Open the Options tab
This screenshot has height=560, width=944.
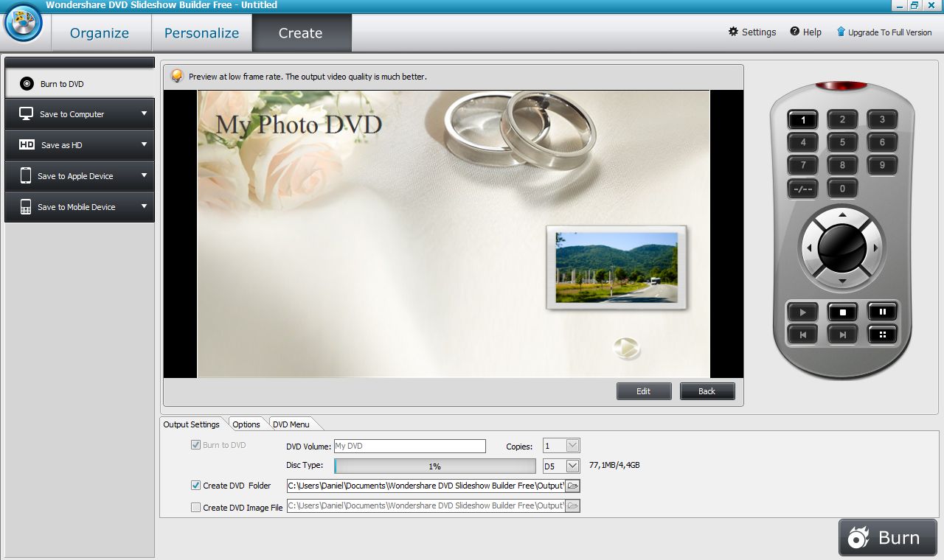point(246,424)
